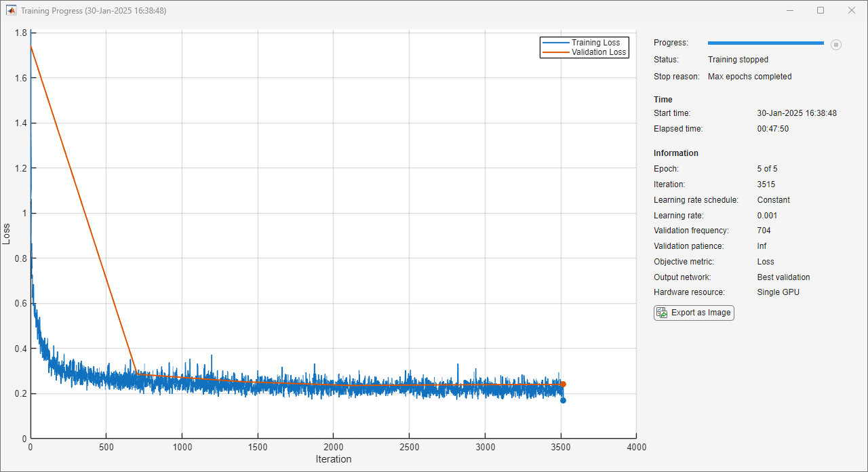Click the Max epochs completed stop reason

coord(749,77)
